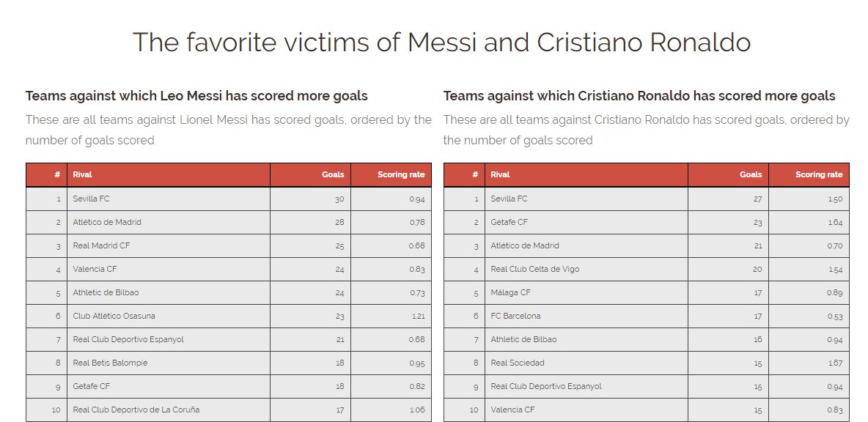Select Real Club Deportivo de La Coruña row
This screenshot has height=422, width=868.
pos(228,410)
